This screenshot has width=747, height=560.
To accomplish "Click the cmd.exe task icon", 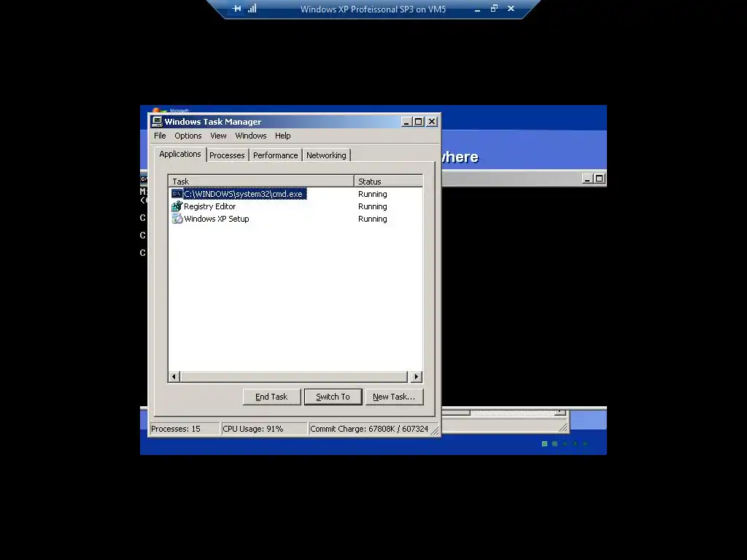I will (x=177, y=194).
